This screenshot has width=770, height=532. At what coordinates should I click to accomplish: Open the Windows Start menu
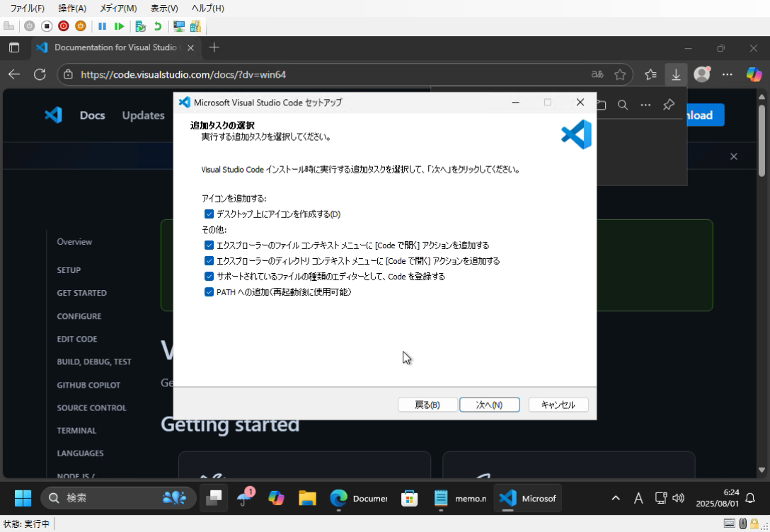tap(23, 498)
